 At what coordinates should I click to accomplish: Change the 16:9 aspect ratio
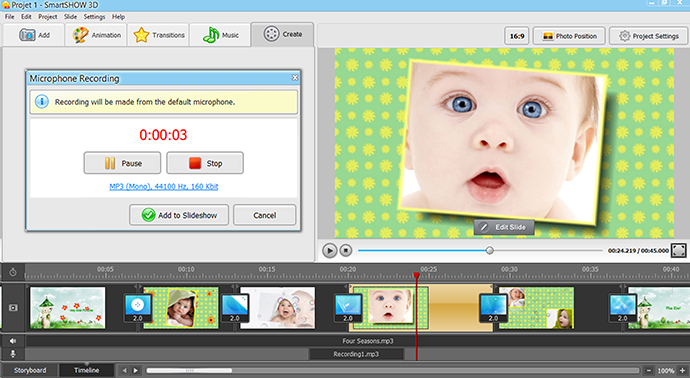click(x=517, y=36)
